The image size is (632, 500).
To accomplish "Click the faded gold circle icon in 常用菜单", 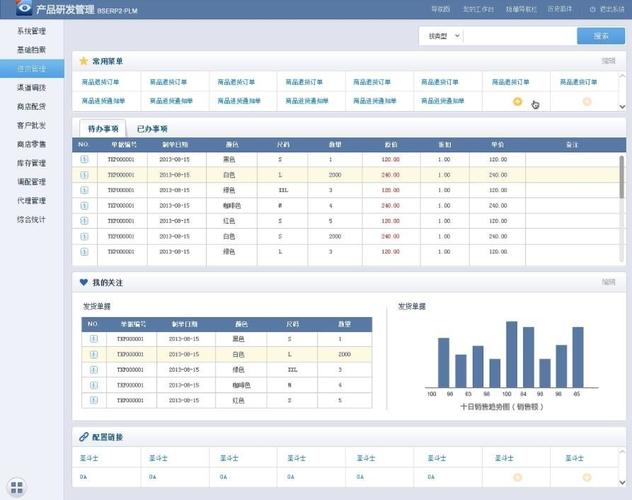I will coord(587,102).
